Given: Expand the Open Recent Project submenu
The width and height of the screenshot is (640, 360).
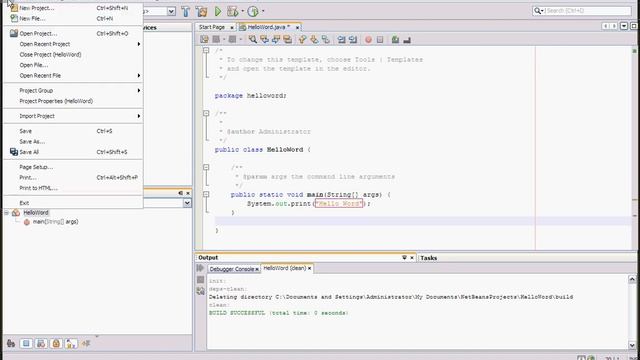Looking at the screenshot, I should 73,44.
